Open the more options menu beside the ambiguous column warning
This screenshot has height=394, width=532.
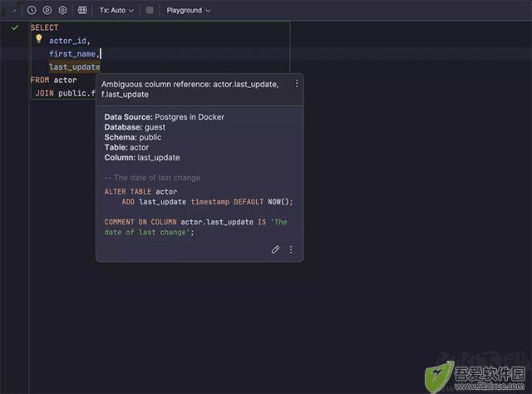(297, 84)
